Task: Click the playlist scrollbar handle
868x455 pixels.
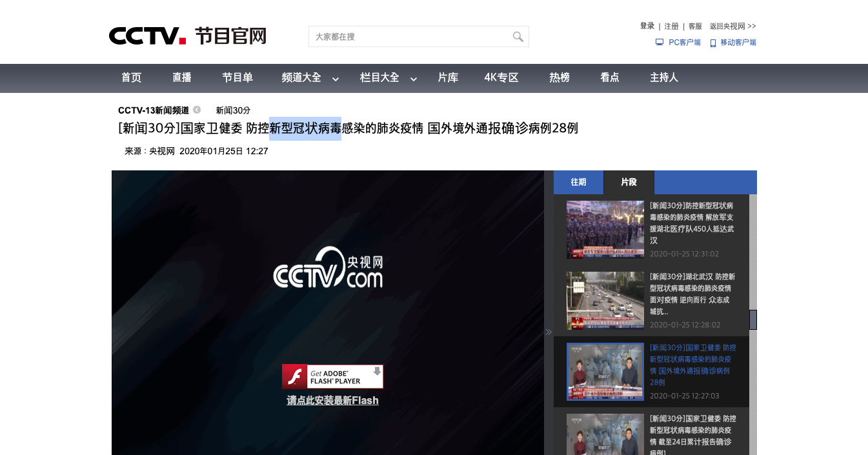Action: [x=753, y=319]
